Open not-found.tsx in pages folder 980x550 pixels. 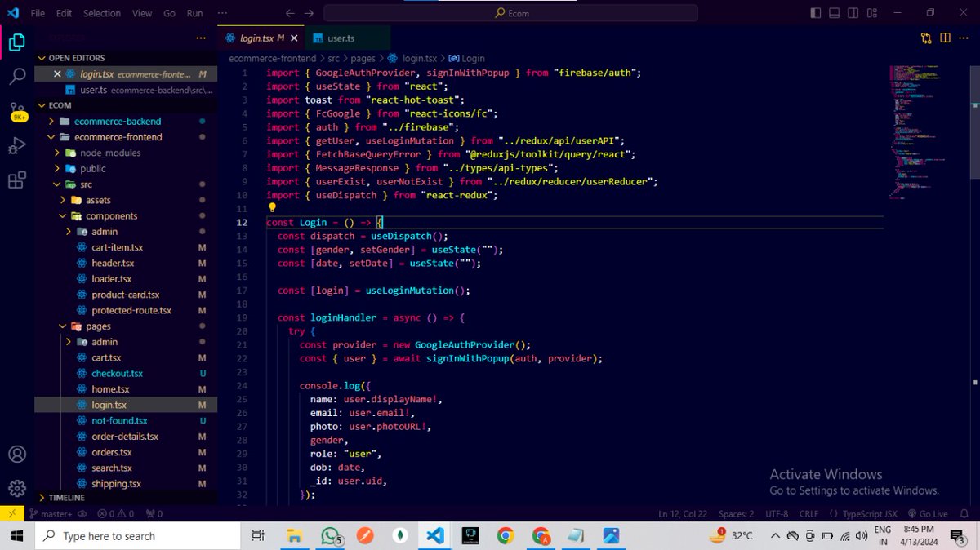click(x=119, y=421)
